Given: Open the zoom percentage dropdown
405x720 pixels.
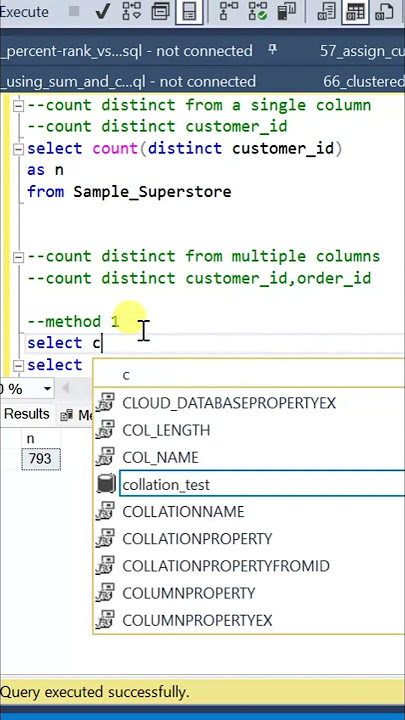Looking at the screenshot, I should tap(46, 389).
